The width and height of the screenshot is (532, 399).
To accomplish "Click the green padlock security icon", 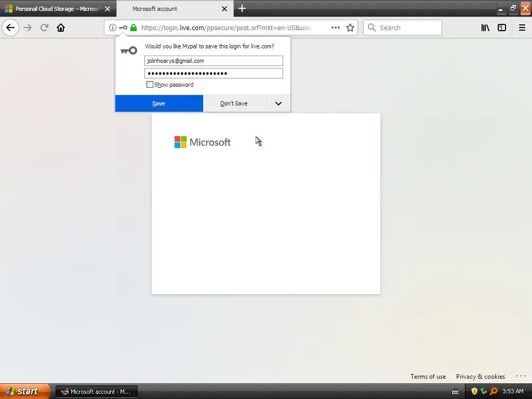I will pyautogui.click(x=134, y=28).
